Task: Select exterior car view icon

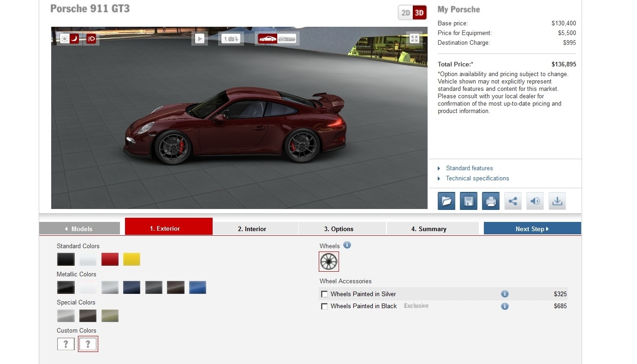Action: point(268,39)
